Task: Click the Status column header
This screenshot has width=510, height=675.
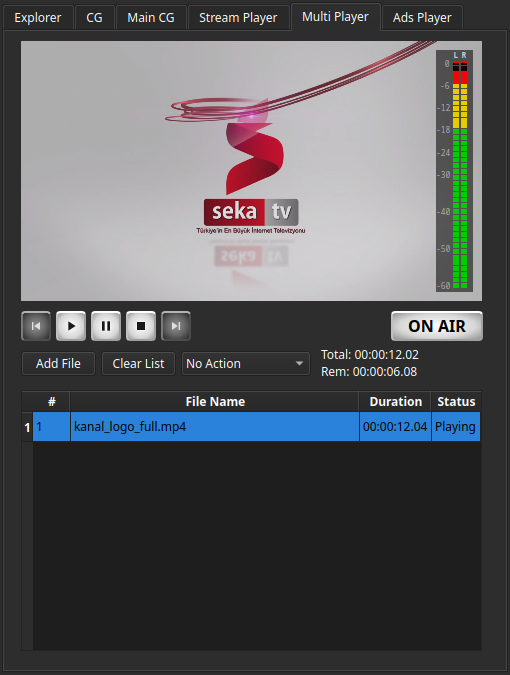Action: tap(456, 402)
